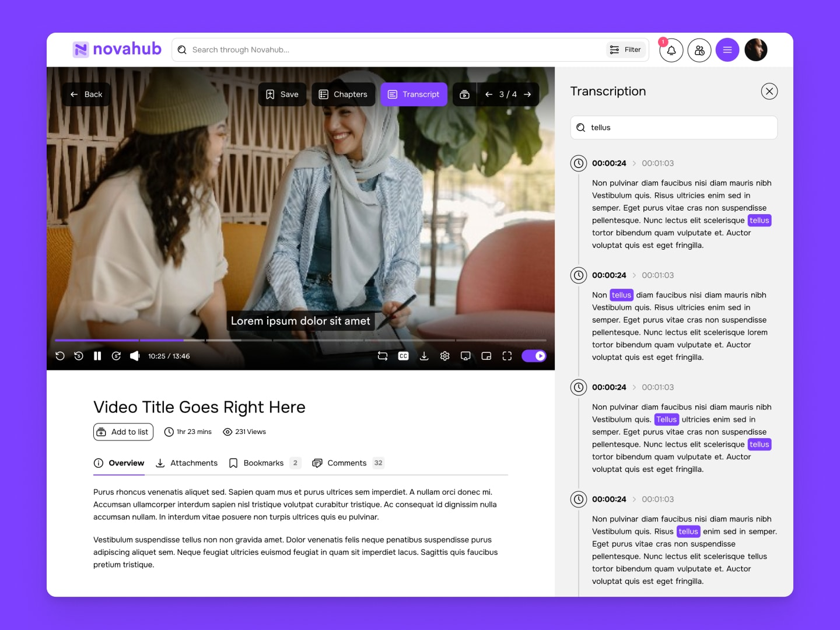
Task: Click highlighted tellus after Non in second entry
Action: pos(621,295)
